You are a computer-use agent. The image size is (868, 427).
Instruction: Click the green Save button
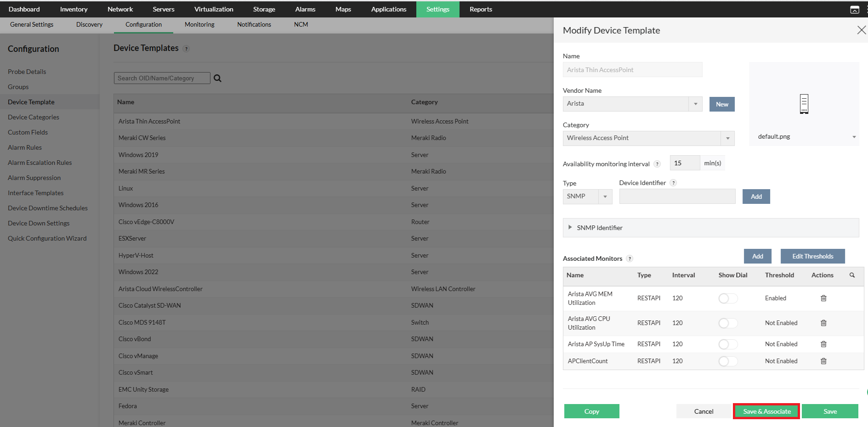[x=830, y=411]
